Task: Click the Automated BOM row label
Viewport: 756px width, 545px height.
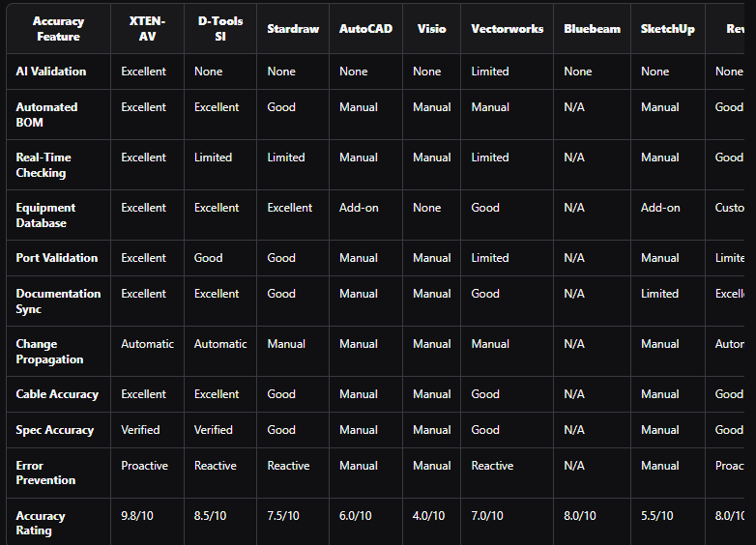Action: click(46, 115)
